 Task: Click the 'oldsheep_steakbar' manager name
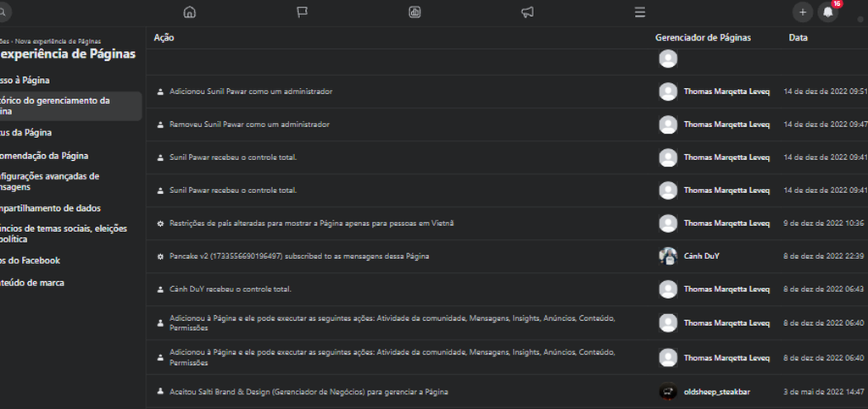[x=717, y=392]
